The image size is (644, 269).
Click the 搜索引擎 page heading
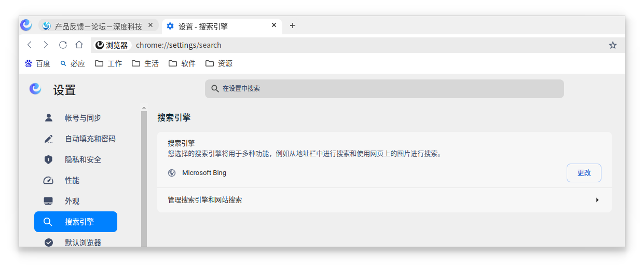tap(174, 118)
